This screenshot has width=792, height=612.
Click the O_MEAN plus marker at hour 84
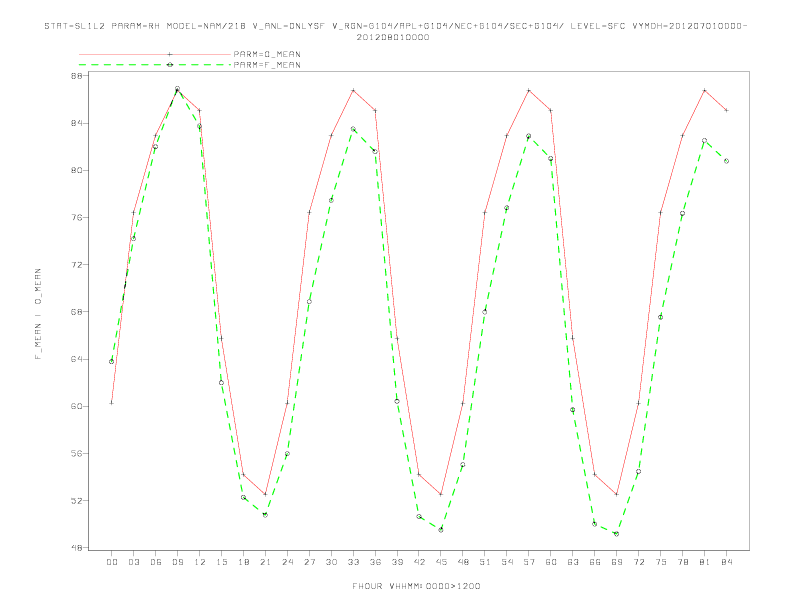726,110
